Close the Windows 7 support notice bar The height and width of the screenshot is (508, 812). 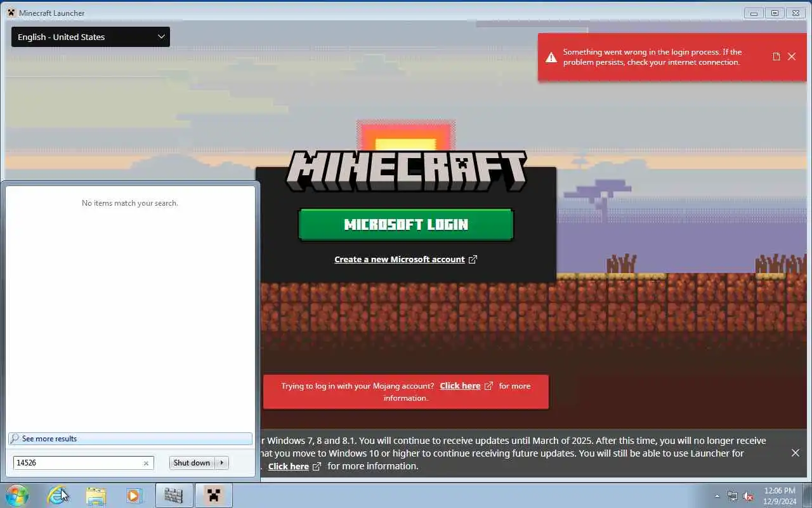(796, 453)
